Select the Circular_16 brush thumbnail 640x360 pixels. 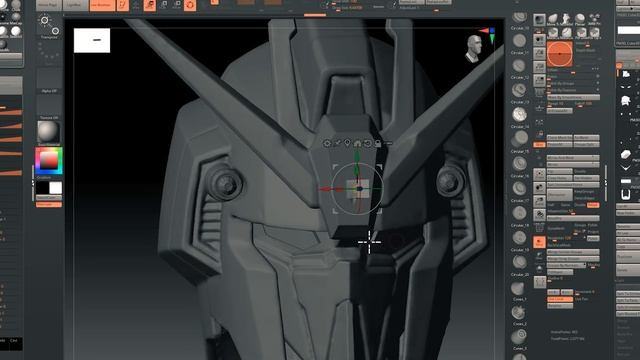coord(520,164)
